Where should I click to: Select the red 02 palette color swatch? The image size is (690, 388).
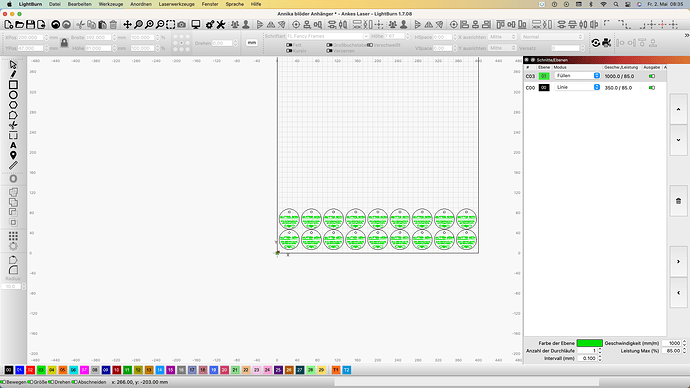pyautogui.click(x=30, y=370)
